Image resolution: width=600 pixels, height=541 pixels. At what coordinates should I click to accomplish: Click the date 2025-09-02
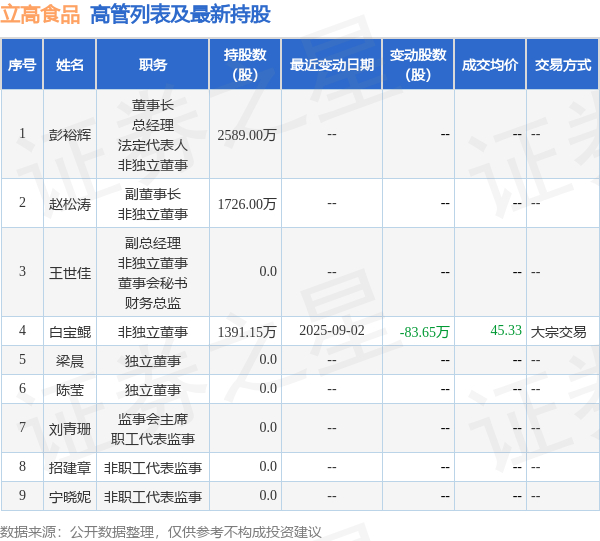(x=332, y=331)
